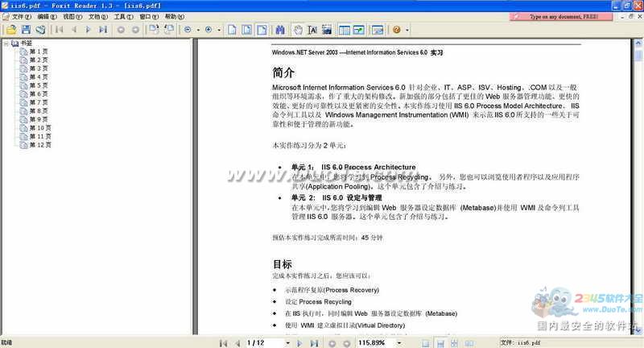The height and width of the screenshot is (348, 644).
Task: Enable continuous page layout in status bar
Action: pyautogui.click(x=440, y=343)
